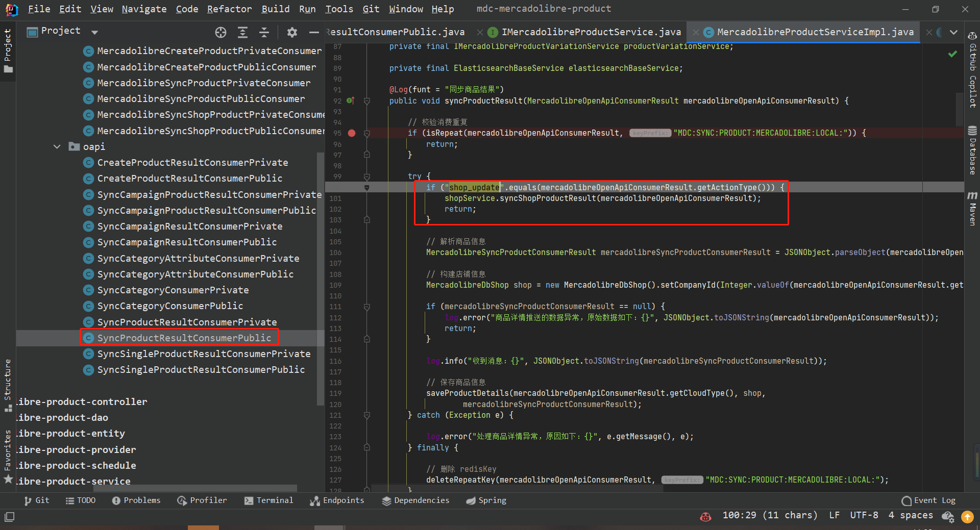980x530 pixels.
Task: Fold the try block on line 99
Action: point(366,176)
